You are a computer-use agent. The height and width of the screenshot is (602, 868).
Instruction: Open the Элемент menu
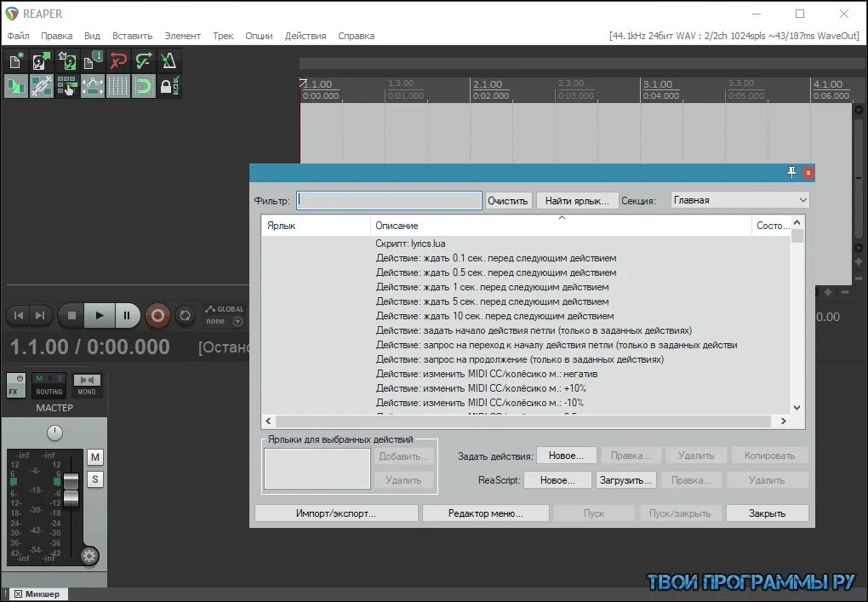182,36
